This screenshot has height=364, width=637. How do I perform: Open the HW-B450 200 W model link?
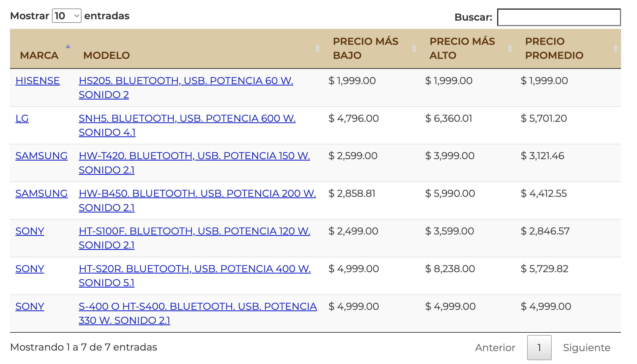[197, 194]
